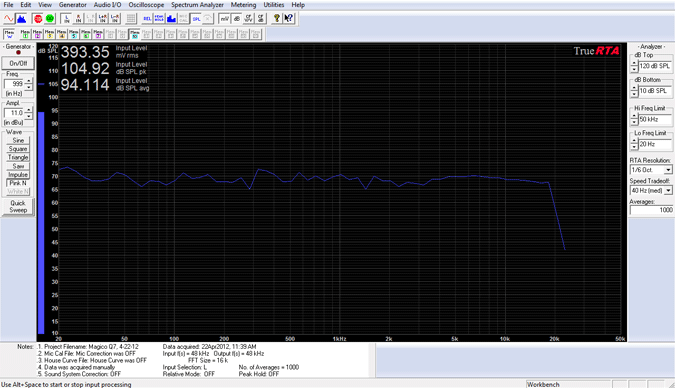Click the Quick Sweep button
The image size is (675, 388).
pyautogui.click(x=18, y=207)
